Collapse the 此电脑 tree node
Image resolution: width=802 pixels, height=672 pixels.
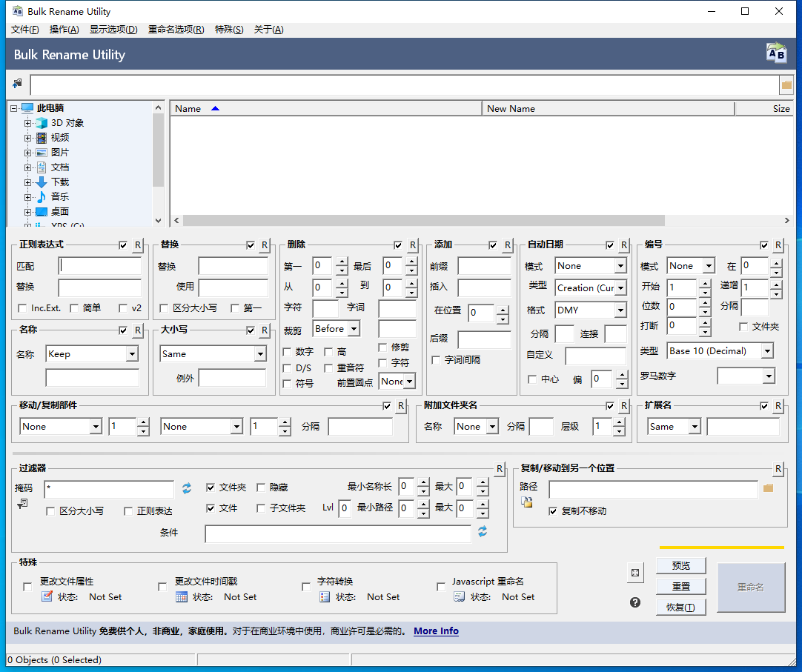click(x=14, y=108)
